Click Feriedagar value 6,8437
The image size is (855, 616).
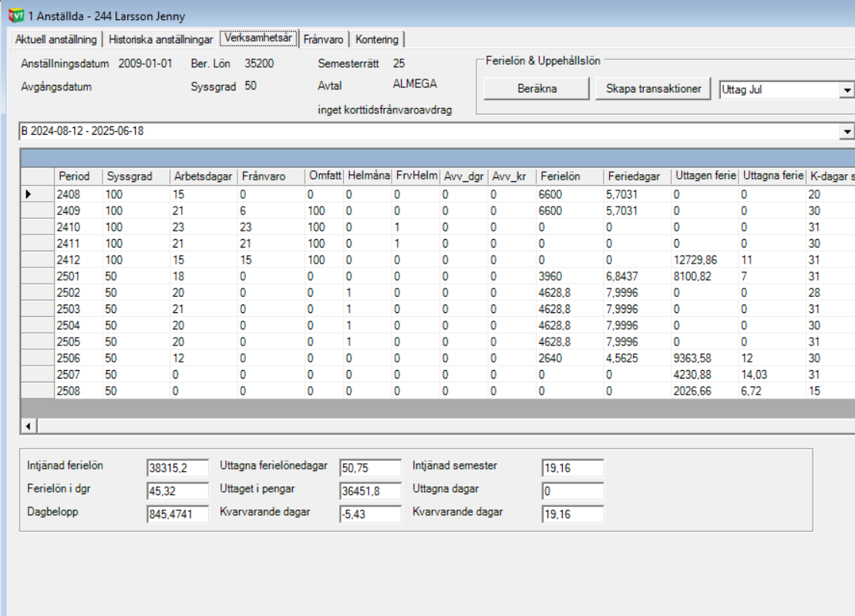pyautogui.click(x=638, y=276)
